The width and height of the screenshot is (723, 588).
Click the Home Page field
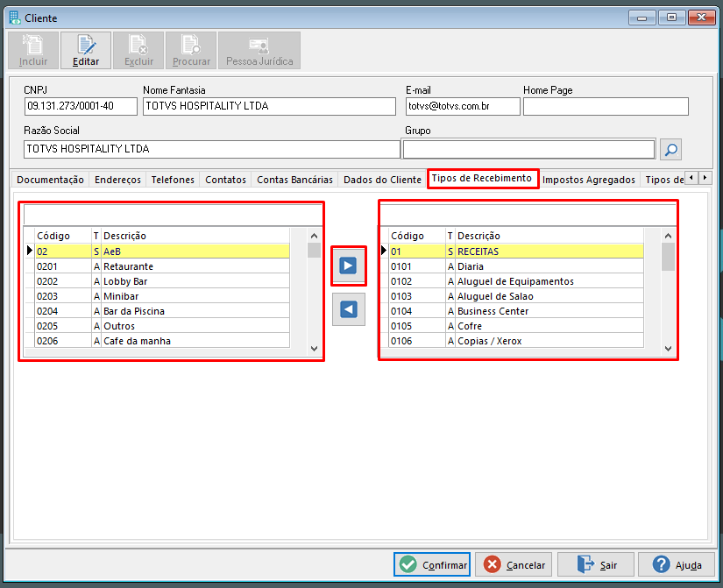point(606,106)
